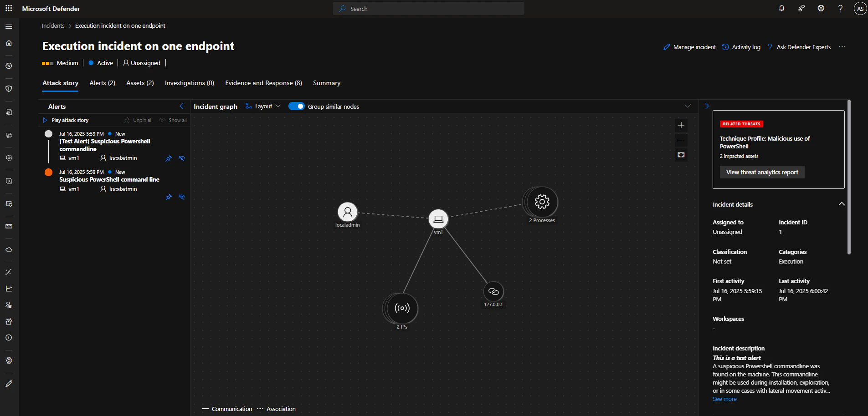Click Manage incident
Viewport: 868px width, 416px height.
[x=689, y=47]
